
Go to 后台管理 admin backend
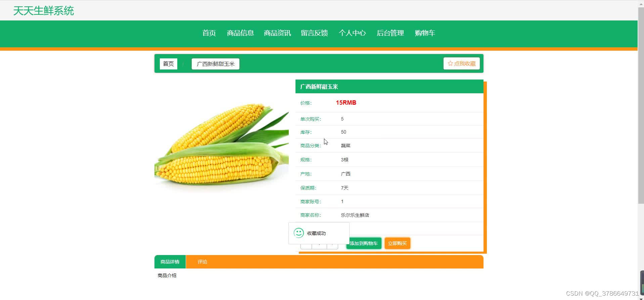tap(390, 33)
